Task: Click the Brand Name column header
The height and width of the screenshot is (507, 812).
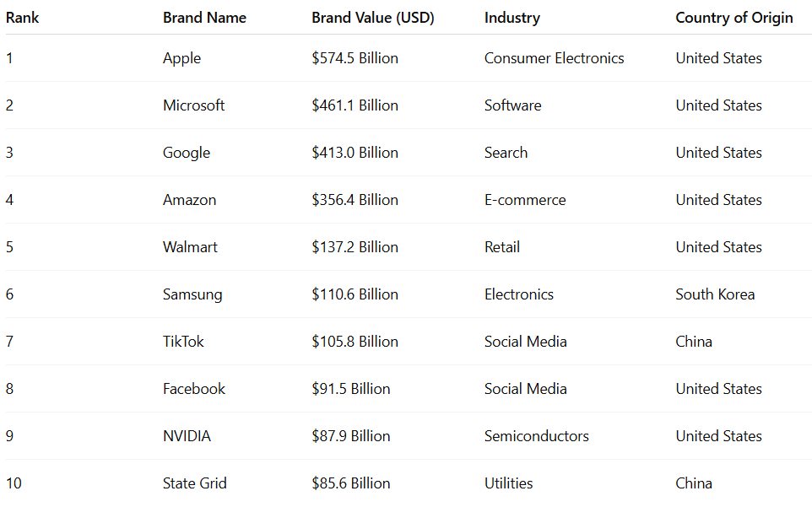Action: [204, 18]
